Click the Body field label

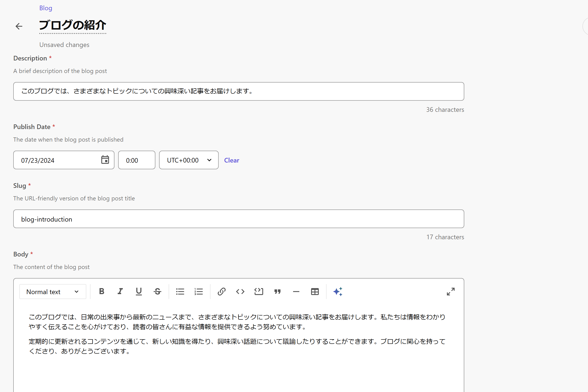(x=21, y=254)
